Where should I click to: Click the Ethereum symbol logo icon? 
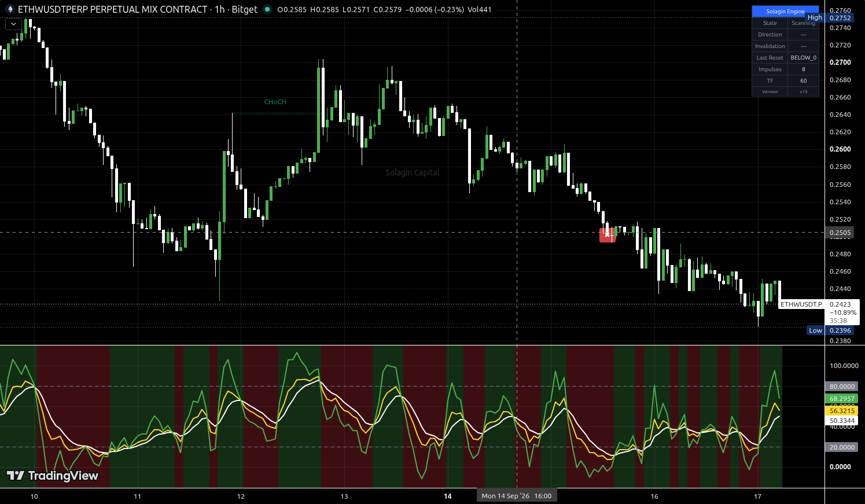tap(9, 9)
